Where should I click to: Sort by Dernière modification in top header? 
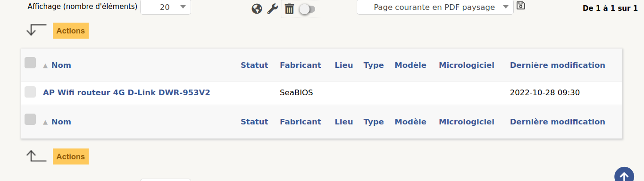click(558, 65)
